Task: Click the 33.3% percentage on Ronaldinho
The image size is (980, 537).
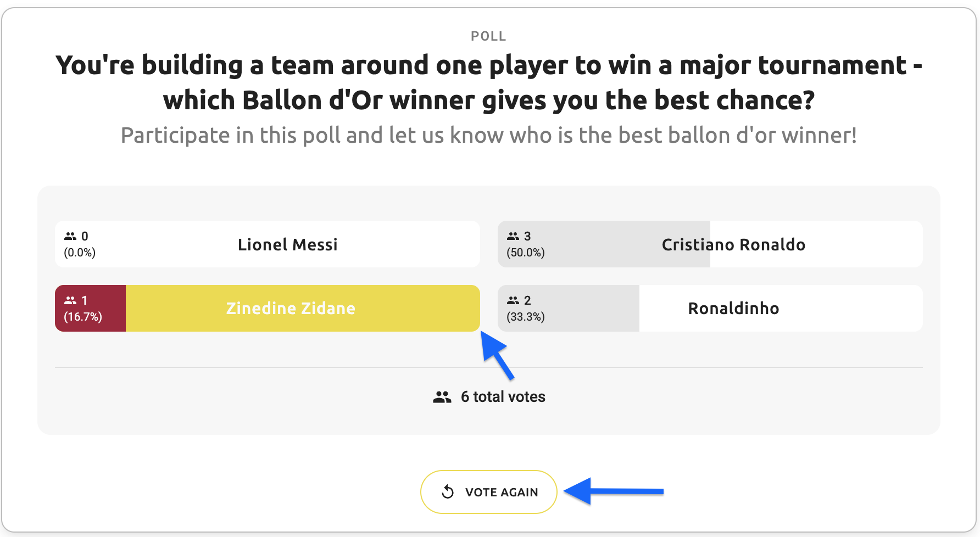Action: click(526, 317)
